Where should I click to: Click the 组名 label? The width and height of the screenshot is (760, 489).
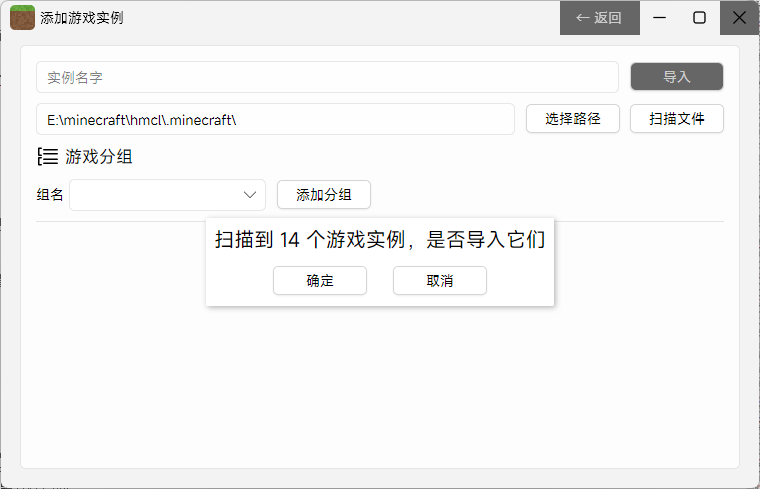point(50,195)
